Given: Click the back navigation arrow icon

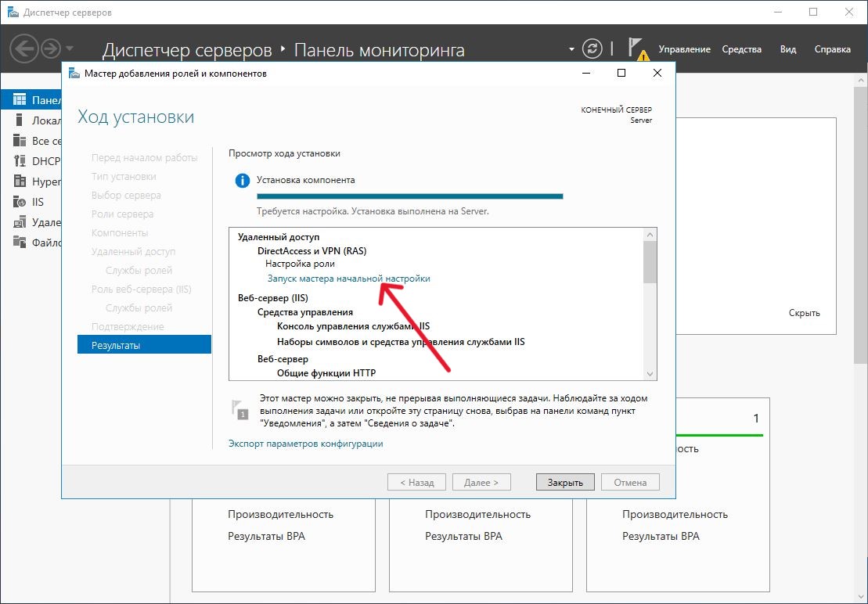Looking at the screenshot, I should click(x=24, y=49).
